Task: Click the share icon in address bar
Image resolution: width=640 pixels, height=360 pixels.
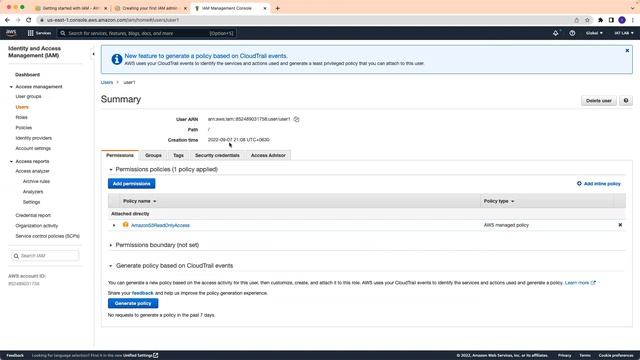Action: pyautogui.click(x=576, y=20)
